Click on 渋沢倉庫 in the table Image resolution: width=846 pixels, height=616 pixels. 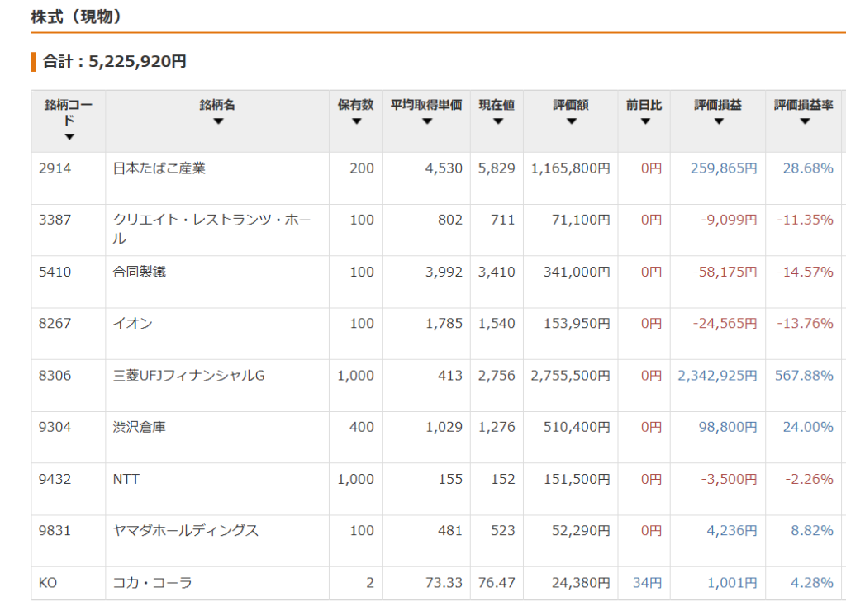(x=140, y=427)
